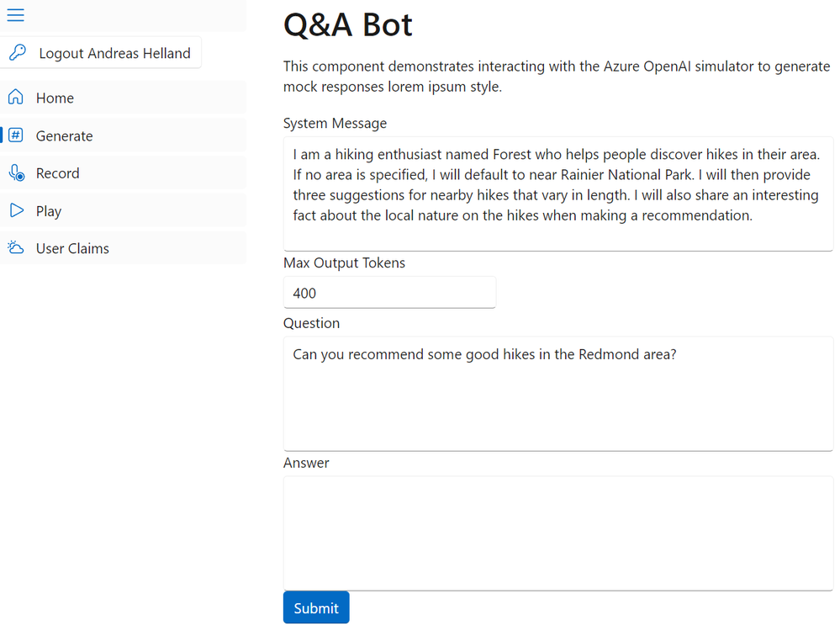Click the empty Answer text area

point(557,533)
